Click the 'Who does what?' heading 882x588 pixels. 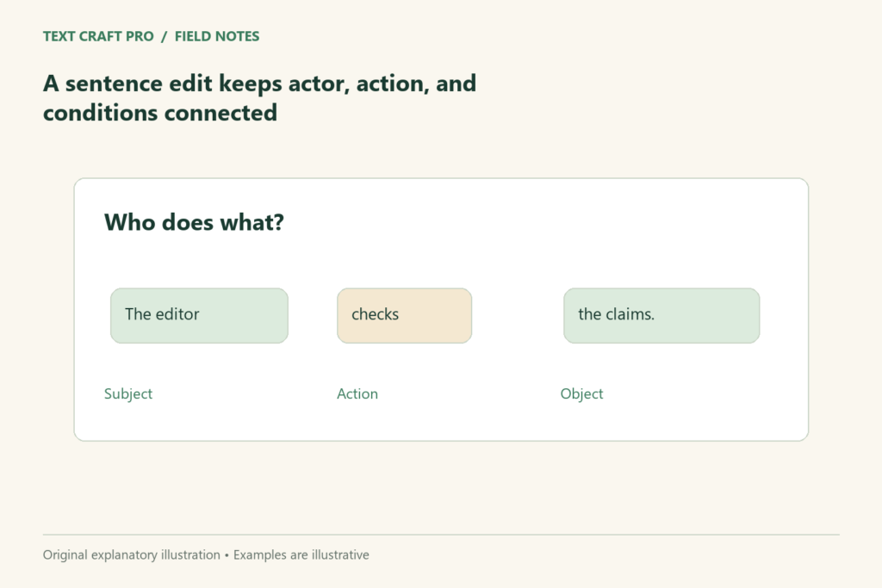(194, 222)
